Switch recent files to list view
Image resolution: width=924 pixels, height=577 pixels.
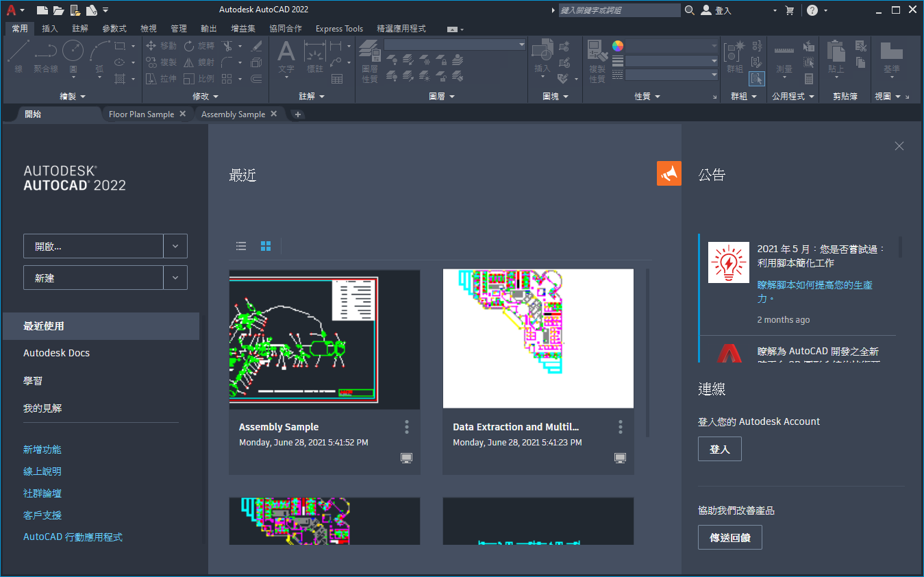coord(241,246)
